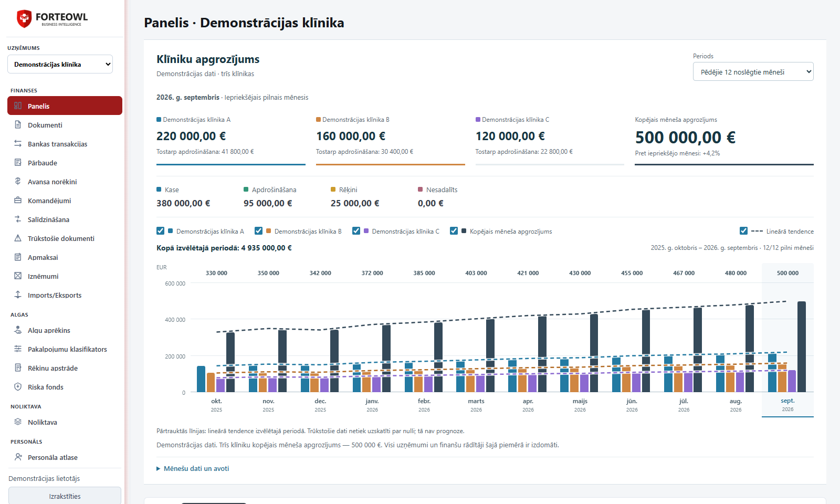Image resolution: width=840 pixels, height=504 pixels.
Task: Uncheck Demonstrācijas klīnika B series checkbox
Action: coord(258,231)
